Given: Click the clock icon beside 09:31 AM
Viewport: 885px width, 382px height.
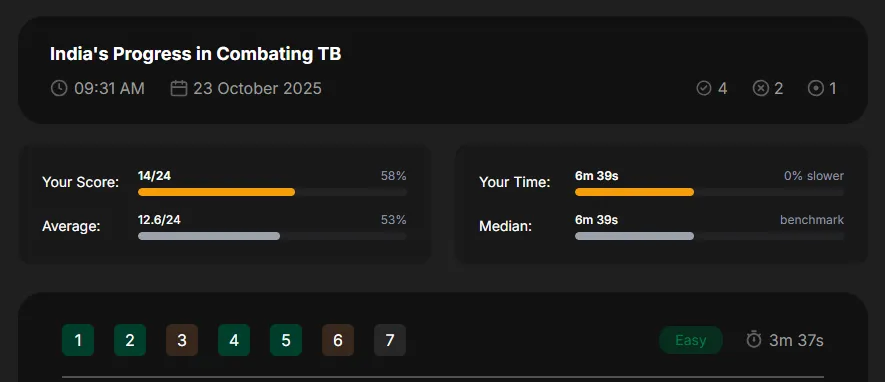Looking at the screenshot, I should click(x=59, y=89).
